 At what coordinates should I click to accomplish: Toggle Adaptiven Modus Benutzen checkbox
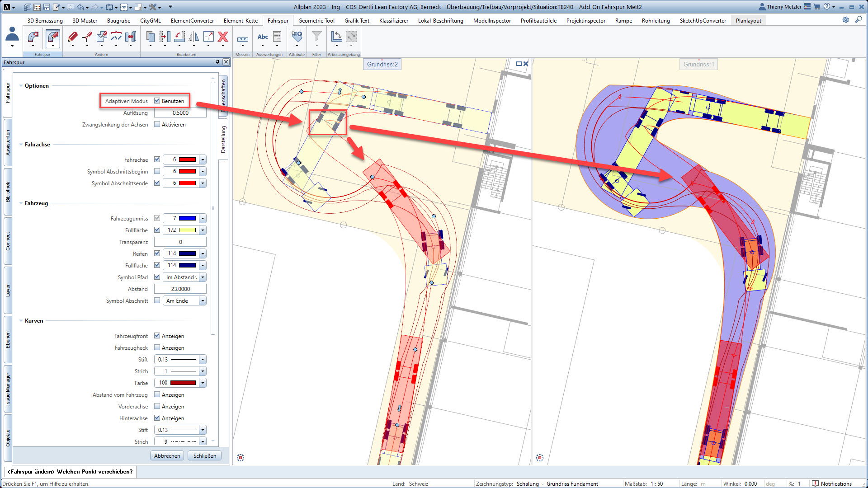coord(157,101)
